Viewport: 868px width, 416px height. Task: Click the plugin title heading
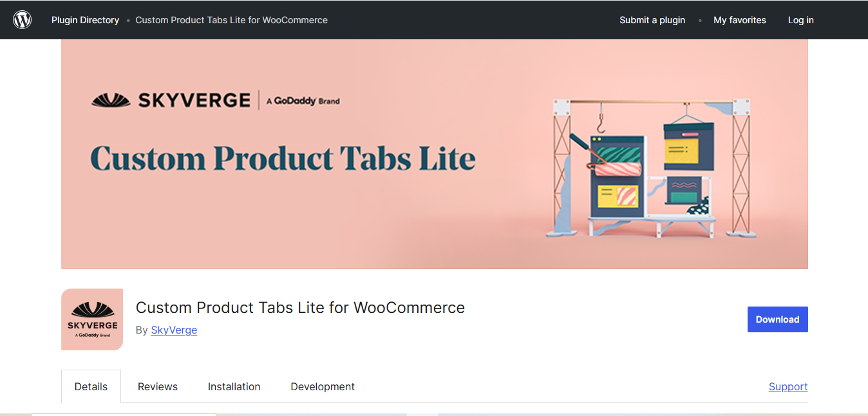pyautogui.click(x=300, y=308)
